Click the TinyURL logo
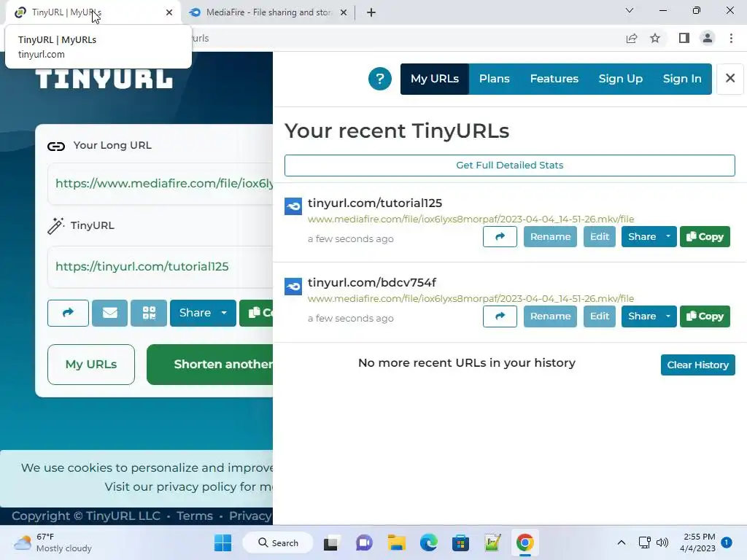747x560 pixels. pyautogui.click(x=104, y=79)
